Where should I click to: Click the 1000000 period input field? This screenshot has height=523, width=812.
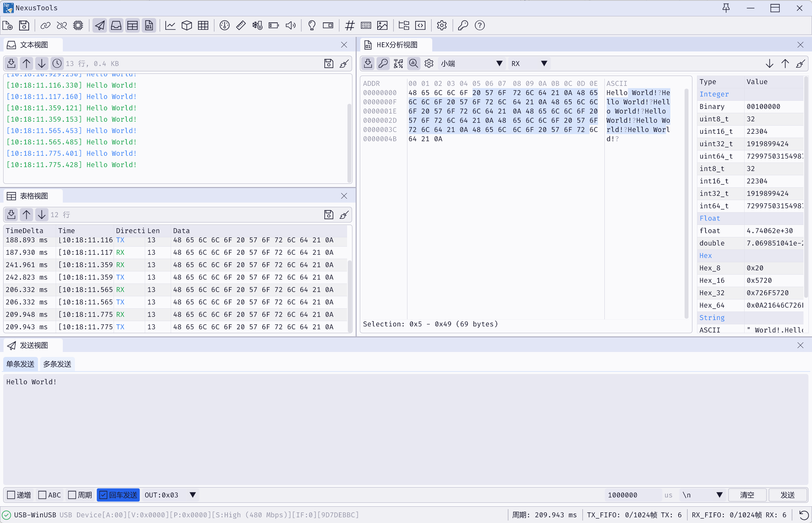tap(632, 495)
